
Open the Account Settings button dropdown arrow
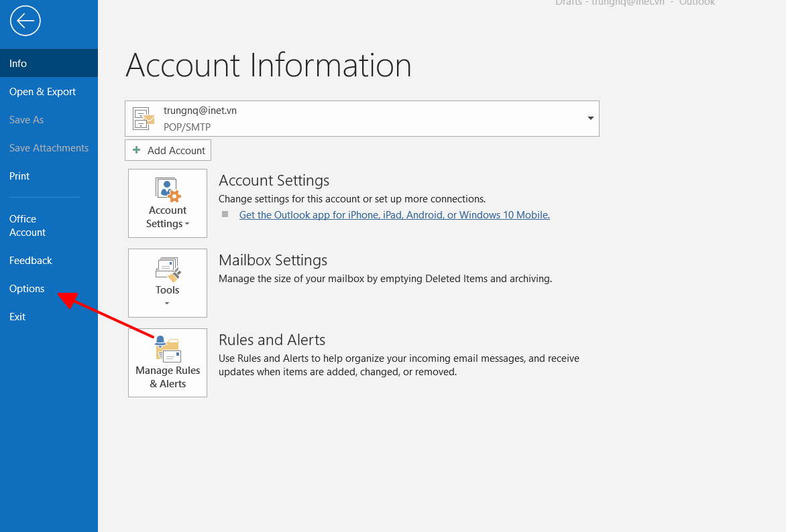(187, 224)
